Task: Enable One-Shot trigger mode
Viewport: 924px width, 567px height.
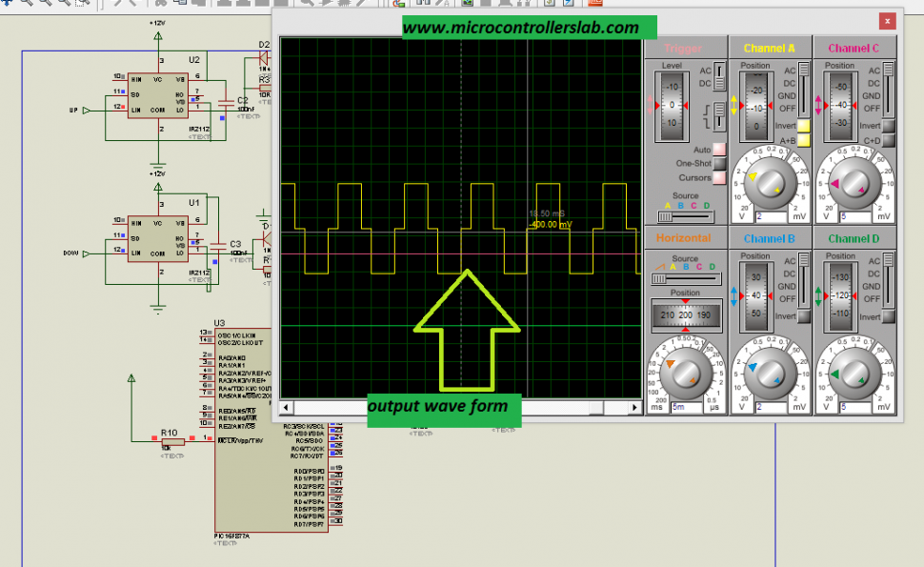Action: tap(719, 163)
